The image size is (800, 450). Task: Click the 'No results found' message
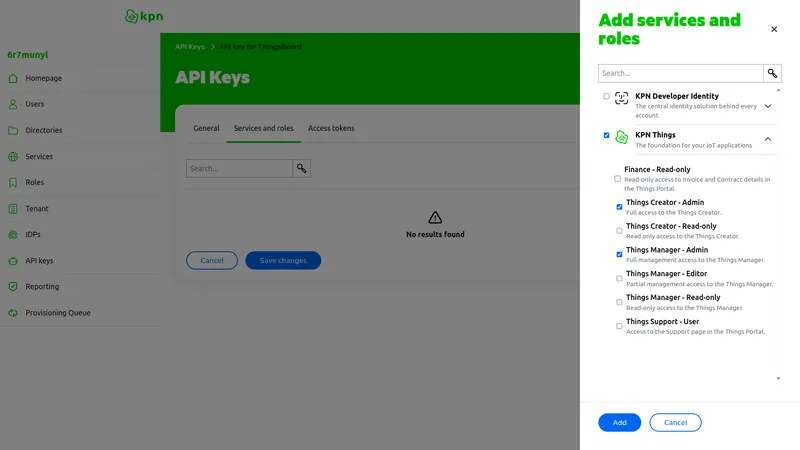point(435,235)
